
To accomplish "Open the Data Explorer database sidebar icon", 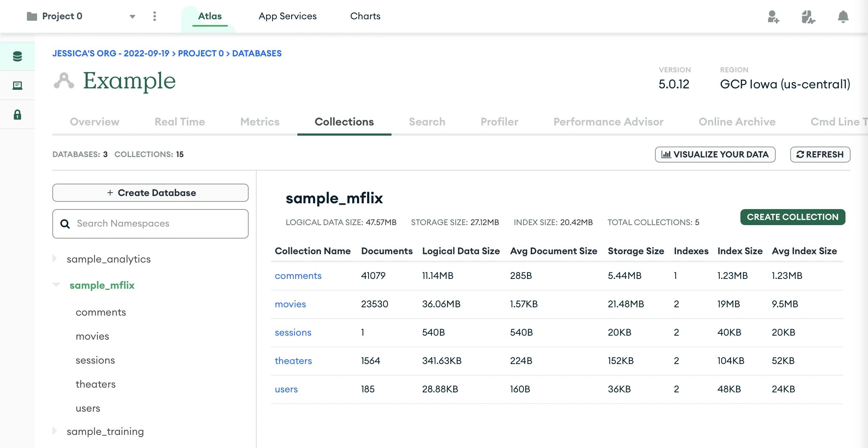I will coord(17,56).
